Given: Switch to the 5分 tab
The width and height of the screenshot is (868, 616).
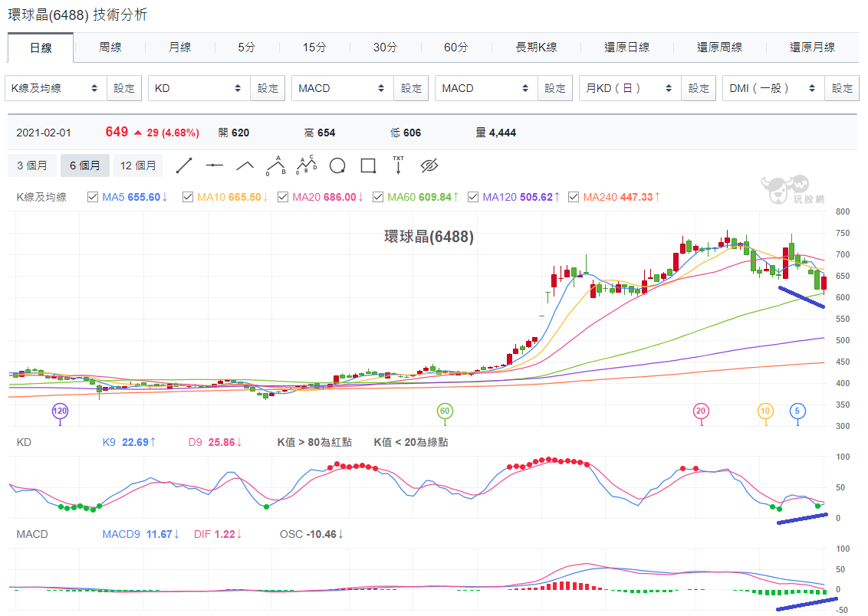Looking at the screenshot, I should tap(247, 48).
